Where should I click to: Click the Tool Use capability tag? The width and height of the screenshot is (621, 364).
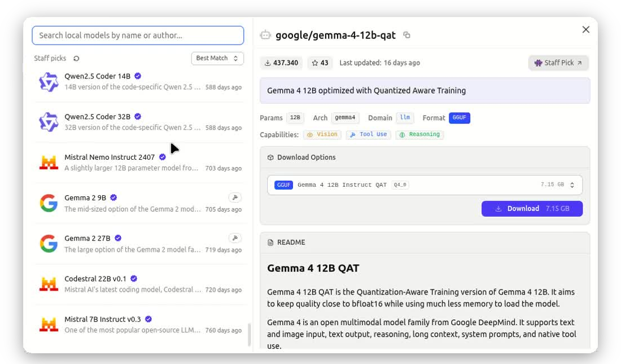(368, 135)
